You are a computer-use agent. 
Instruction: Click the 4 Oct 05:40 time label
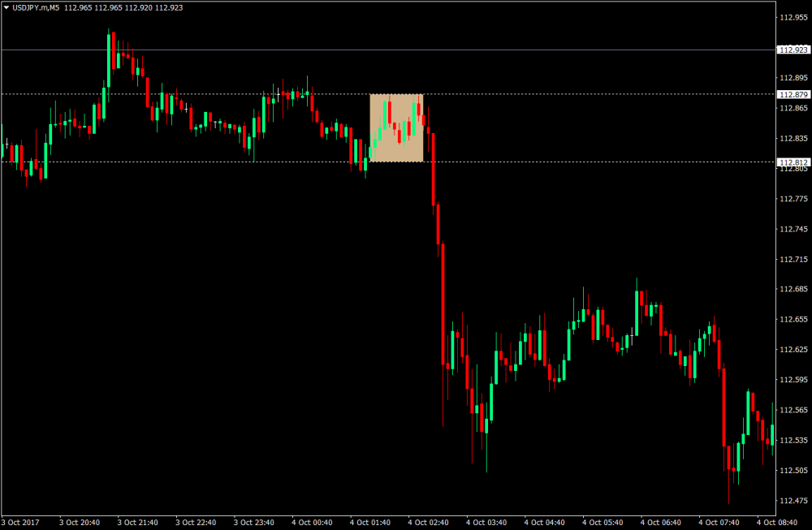pos(602,522)
